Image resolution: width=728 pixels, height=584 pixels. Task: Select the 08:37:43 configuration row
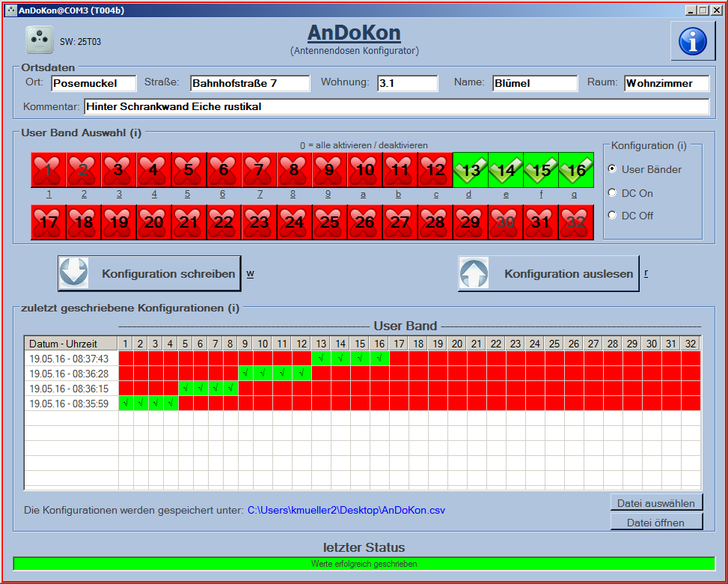(70, 359)
